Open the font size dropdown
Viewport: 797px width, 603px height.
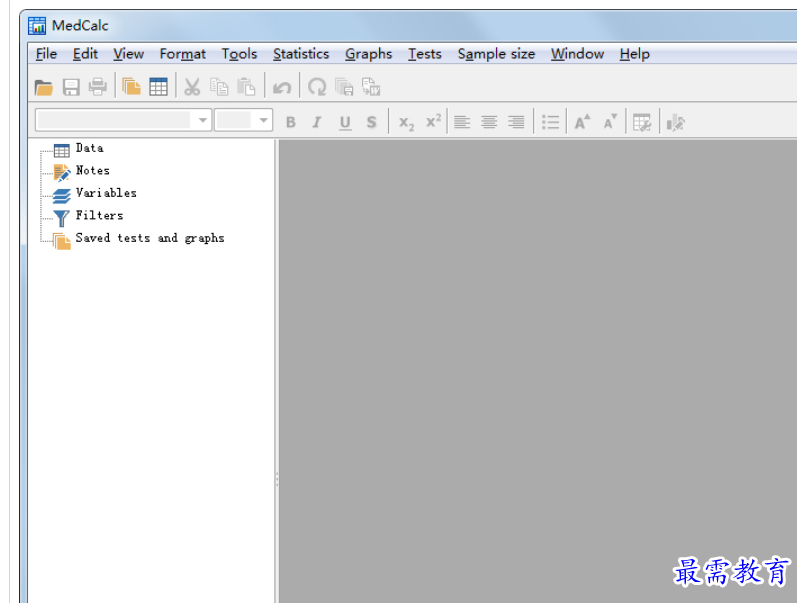point(263,120)
